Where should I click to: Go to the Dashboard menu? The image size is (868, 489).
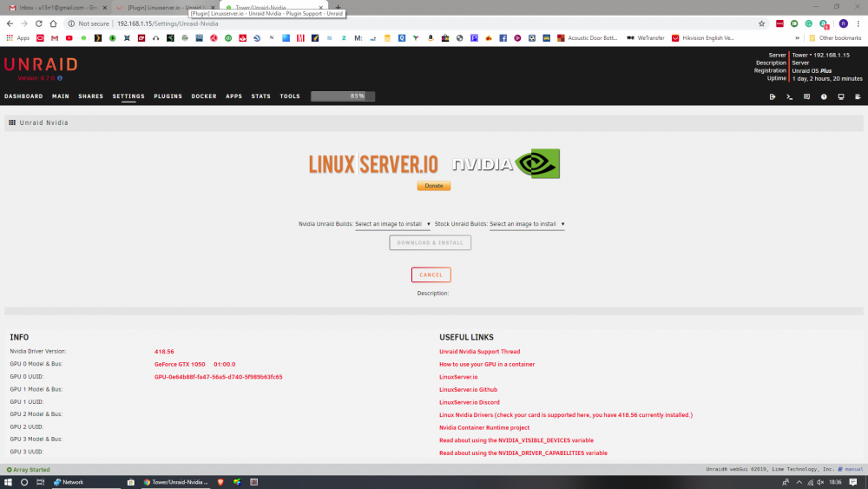click(23, 96)
